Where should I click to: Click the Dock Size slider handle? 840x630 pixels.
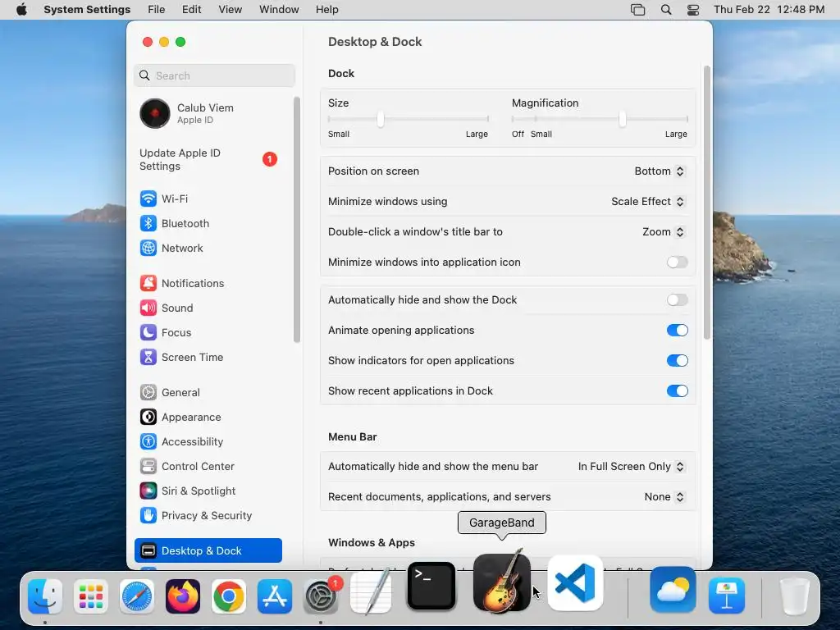(x=381, y=118)
